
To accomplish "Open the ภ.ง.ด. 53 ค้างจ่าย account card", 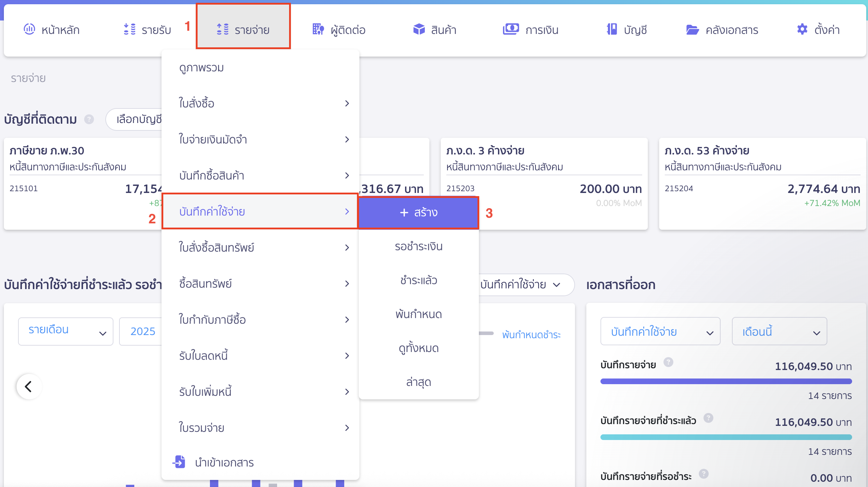I will [762, 184].
